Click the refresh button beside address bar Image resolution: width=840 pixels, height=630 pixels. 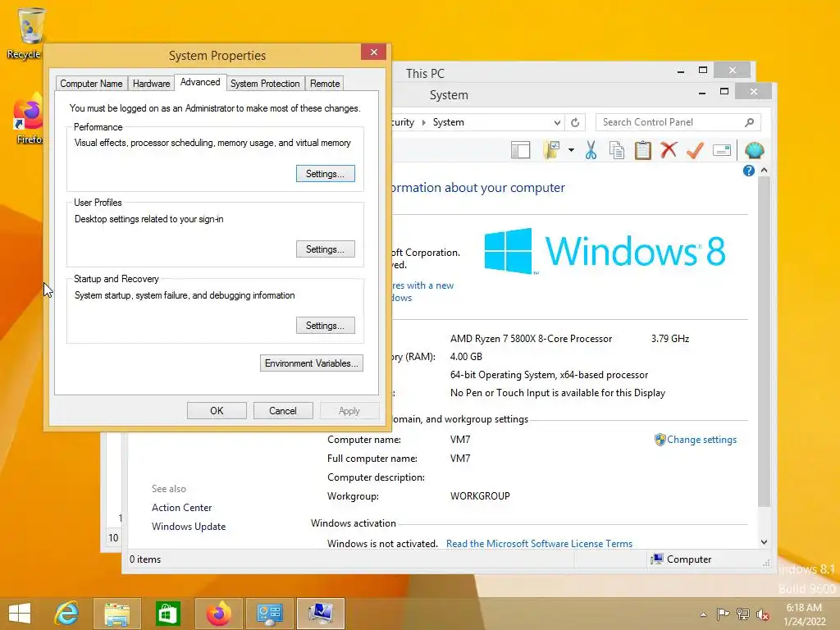point(575,122)
